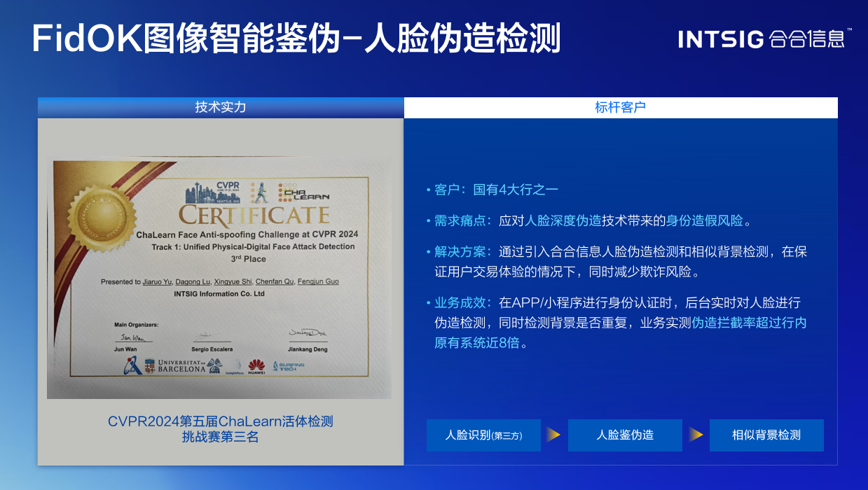Click the INTSIG 合合信息 logo

765,39
